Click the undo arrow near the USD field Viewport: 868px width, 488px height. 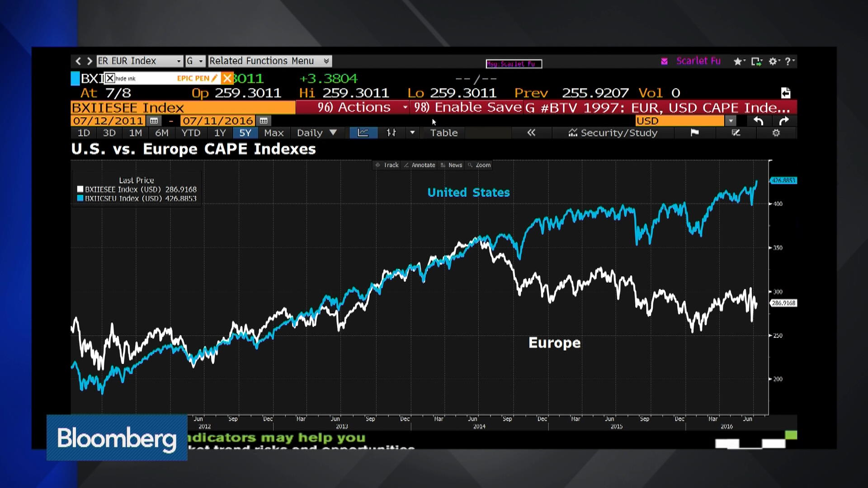(759, 121)
